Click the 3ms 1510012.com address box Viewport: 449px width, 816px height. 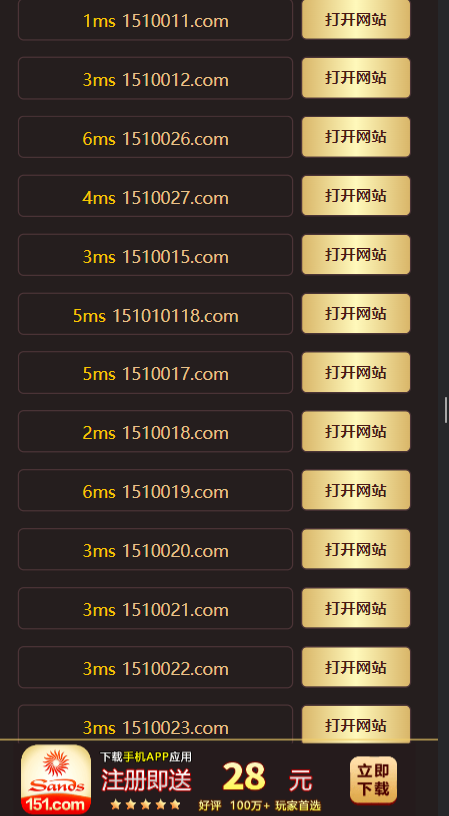pos(155,78)
